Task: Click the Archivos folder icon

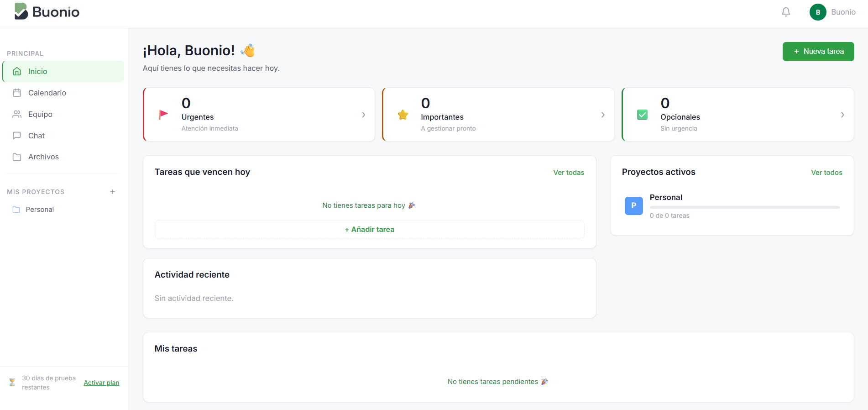Action: (17, 157)
